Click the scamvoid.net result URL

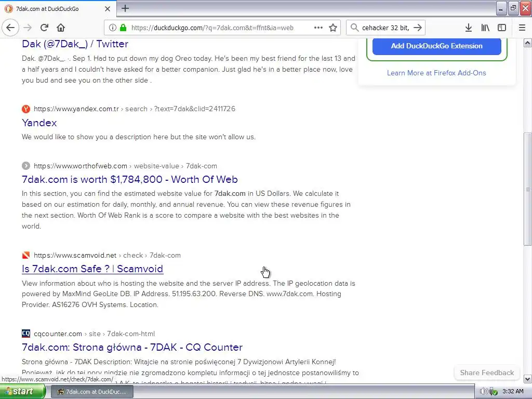tap(107, 255)
